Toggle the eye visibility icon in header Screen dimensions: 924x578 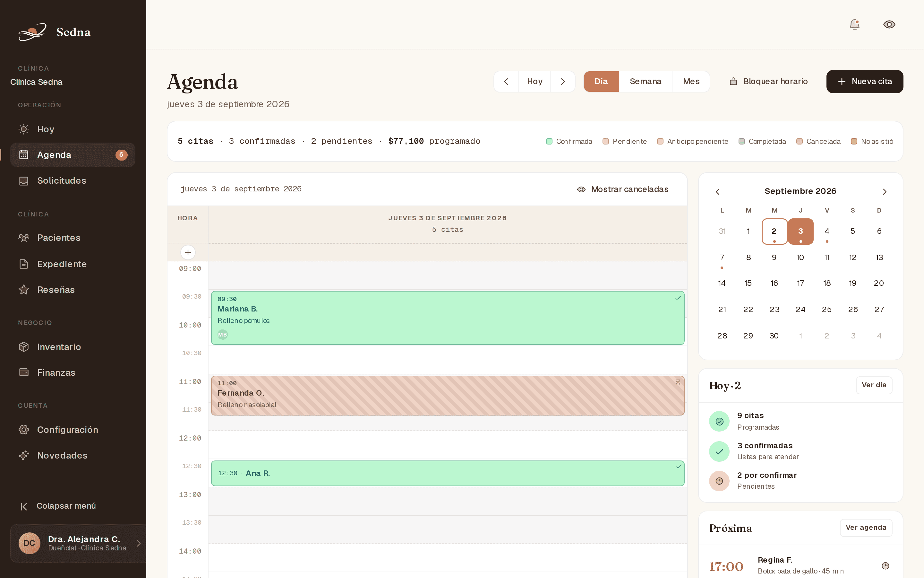889,24
